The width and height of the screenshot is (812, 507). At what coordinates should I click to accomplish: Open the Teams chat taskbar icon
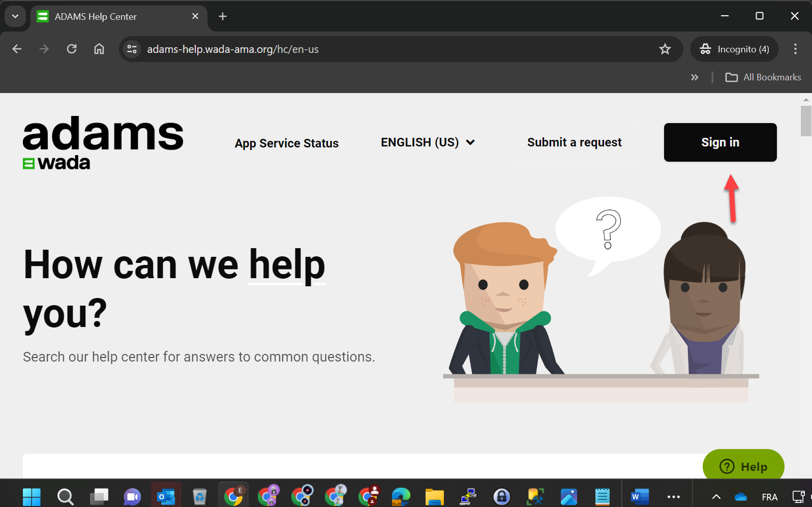[132, 496]
